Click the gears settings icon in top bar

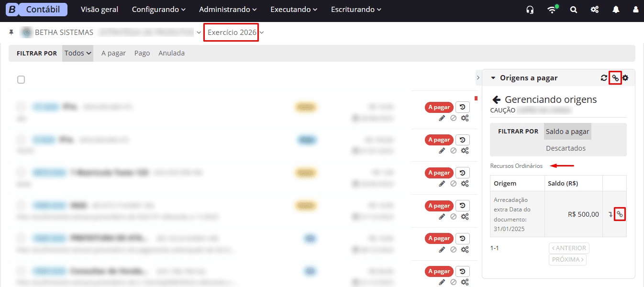pos(594,9)
